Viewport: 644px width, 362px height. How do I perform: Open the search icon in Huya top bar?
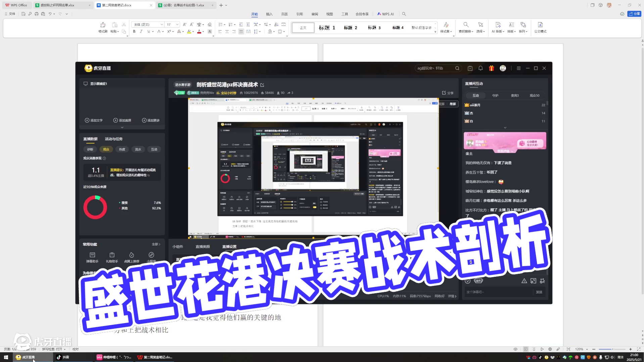(457, 68)
